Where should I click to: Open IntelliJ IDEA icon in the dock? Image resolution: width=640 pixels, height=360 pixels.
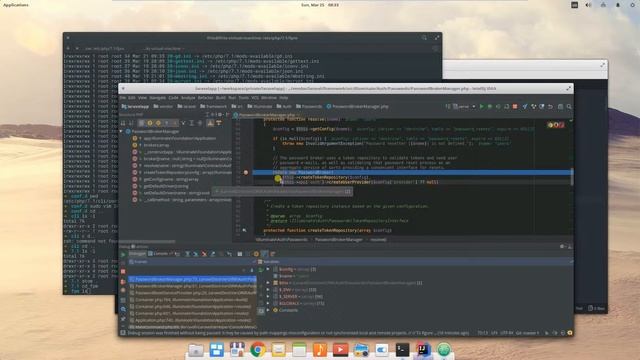coord(423,350)
